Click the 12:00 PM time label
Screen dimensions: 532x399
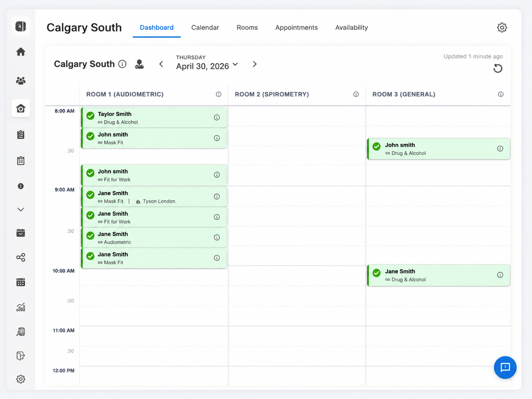(64, 370)
